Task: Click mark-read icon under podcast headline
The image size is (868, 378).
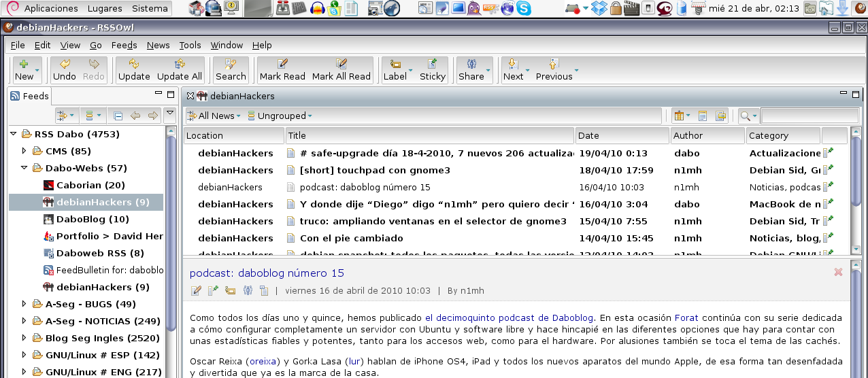Action: [196, 290]
